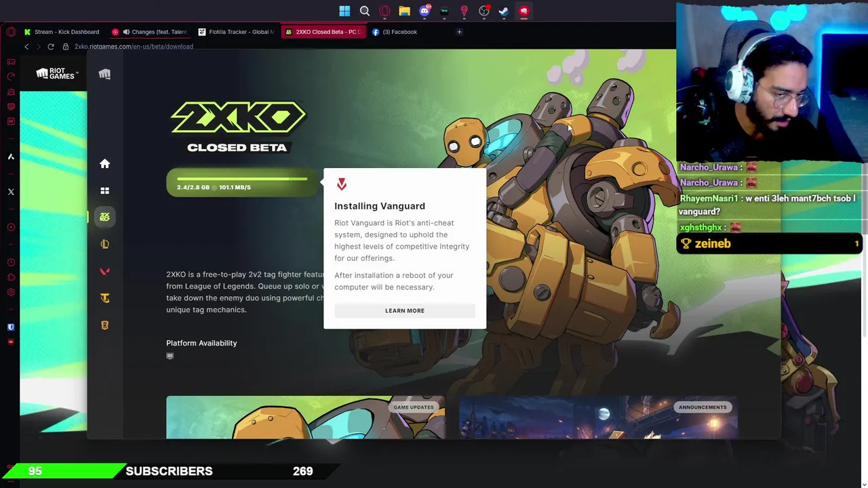This screenshot has width=868, height=488.
Task: Select the 2XKO game icon in sidebar
Action: point(104,217)
